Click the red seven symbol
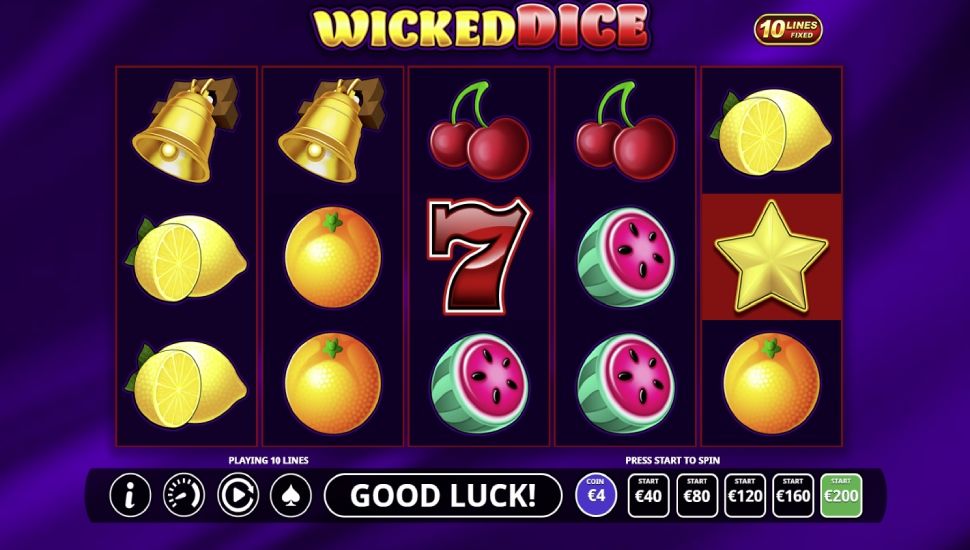Image resolution: width=970 pixels, height=550 pixels. (479, 255)
